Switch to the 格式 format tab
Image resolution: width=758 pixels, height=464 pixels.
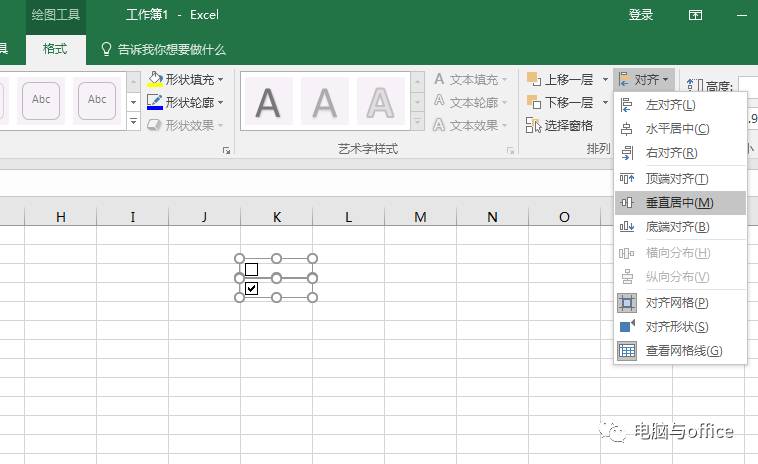pyautogui.click(x=56, y=49)
